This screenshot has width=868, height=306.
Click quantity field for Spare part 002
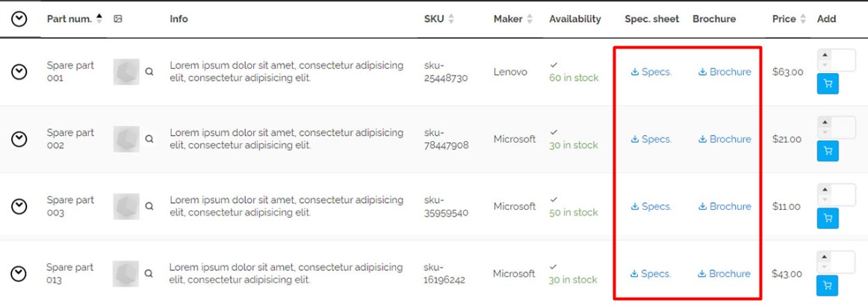[844, 128]
